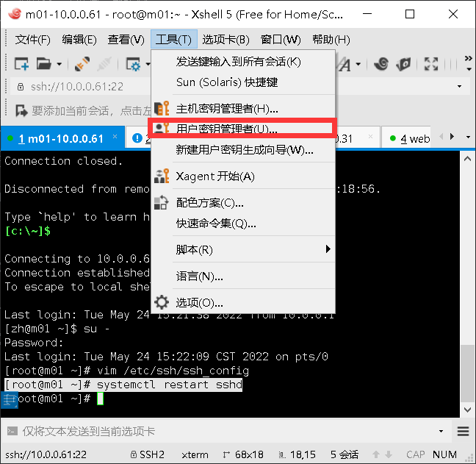
Task: Click the tab with blue warning icon
Action: pos(138,138)
